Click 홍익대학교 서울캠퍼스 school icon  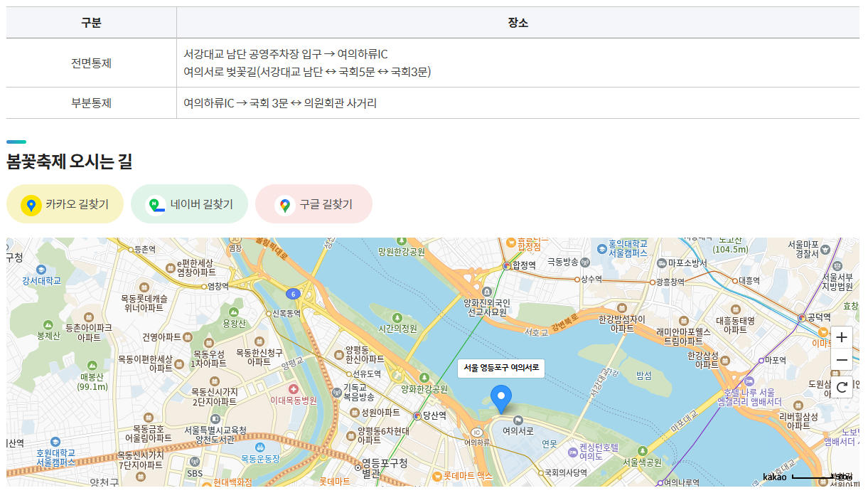[x=604, y=249]
